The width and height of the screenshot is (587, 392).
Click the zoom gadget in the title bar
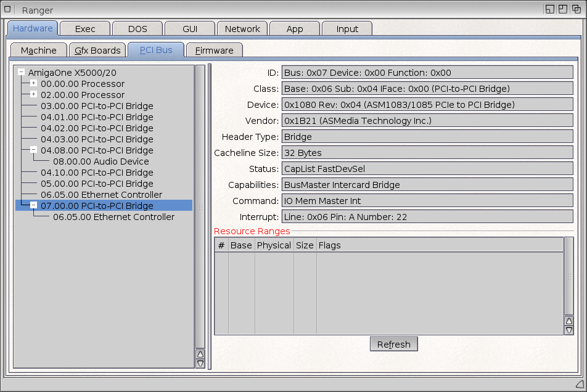[563, 9]
